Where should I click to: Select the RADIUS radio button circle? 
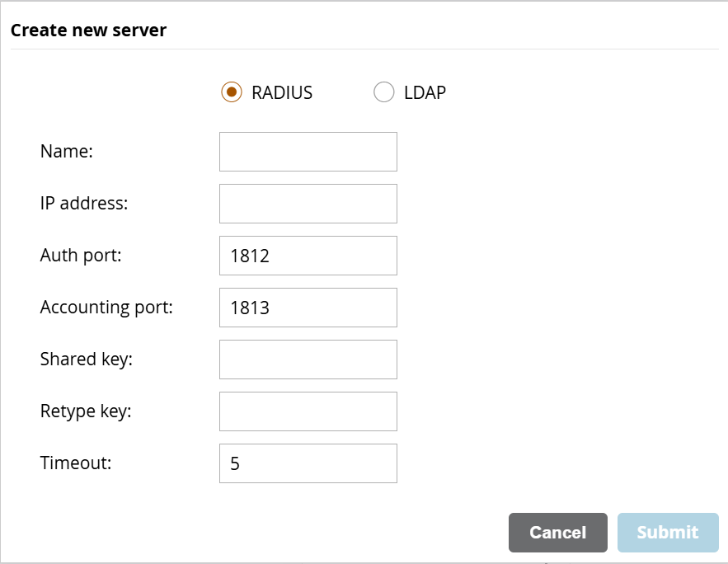tap(232, 92)
